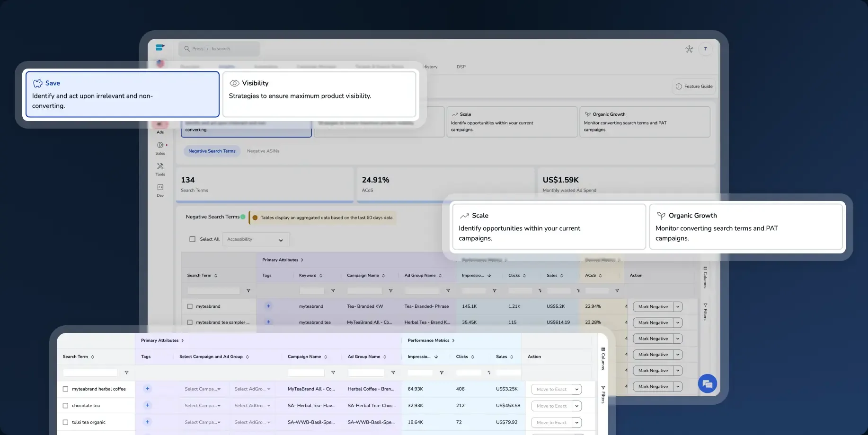868x435 pixels.
Task: Click Campaign Name filter funnel in upper table
Action: click(391, 291)
